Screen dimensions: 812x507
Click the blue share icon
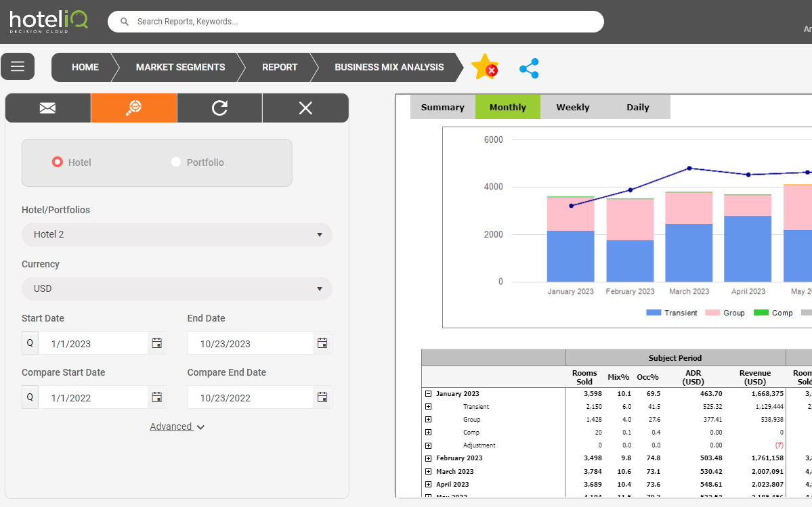point(529,68)
